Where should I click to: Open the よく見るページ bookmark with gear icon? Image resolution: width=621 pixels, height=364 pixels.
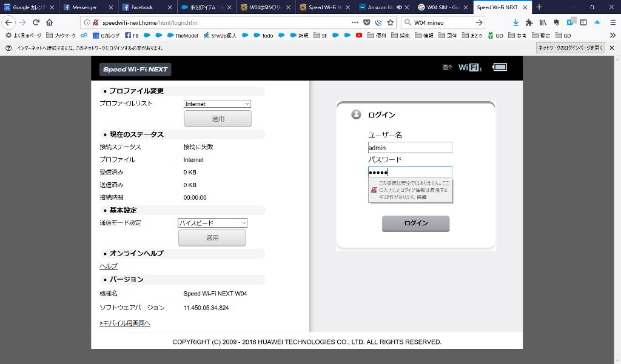(x=23, y=35)
